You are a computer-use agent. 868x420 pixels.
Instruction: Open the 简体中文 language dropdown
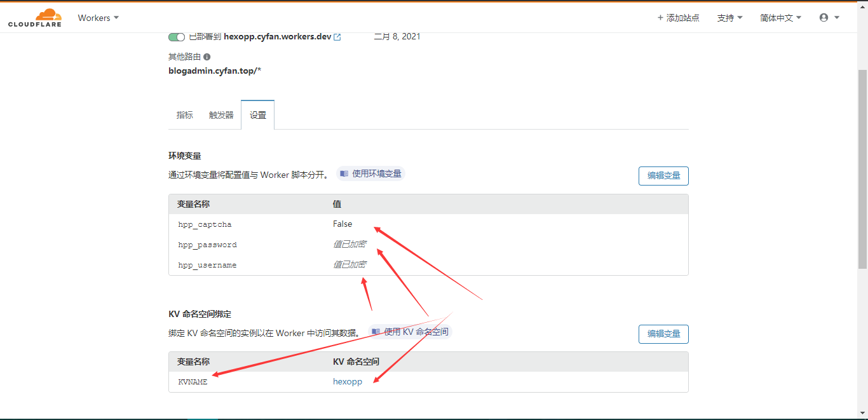[780, 18]
